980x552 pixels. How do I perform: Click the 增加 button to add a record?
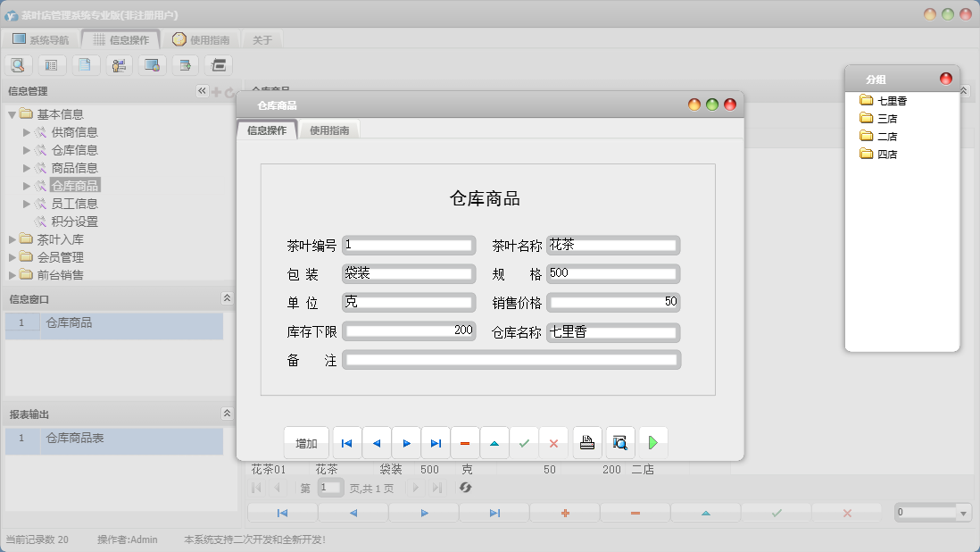[306, 442]
